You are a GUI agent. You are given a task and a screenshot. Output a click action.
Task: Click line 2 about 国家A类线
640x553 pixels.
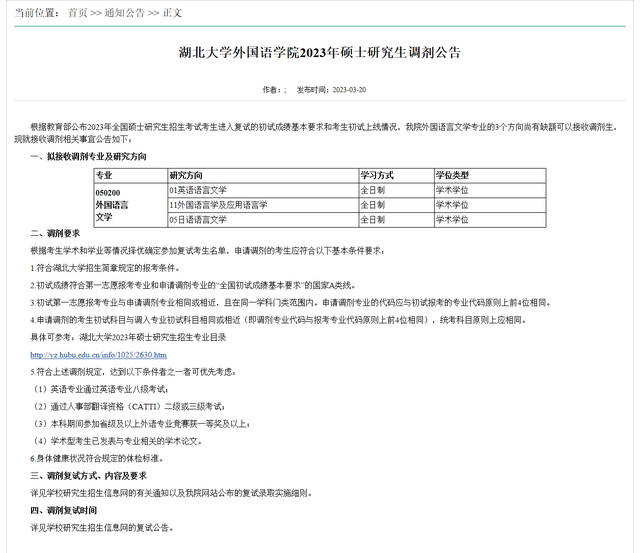coord(193,285)
